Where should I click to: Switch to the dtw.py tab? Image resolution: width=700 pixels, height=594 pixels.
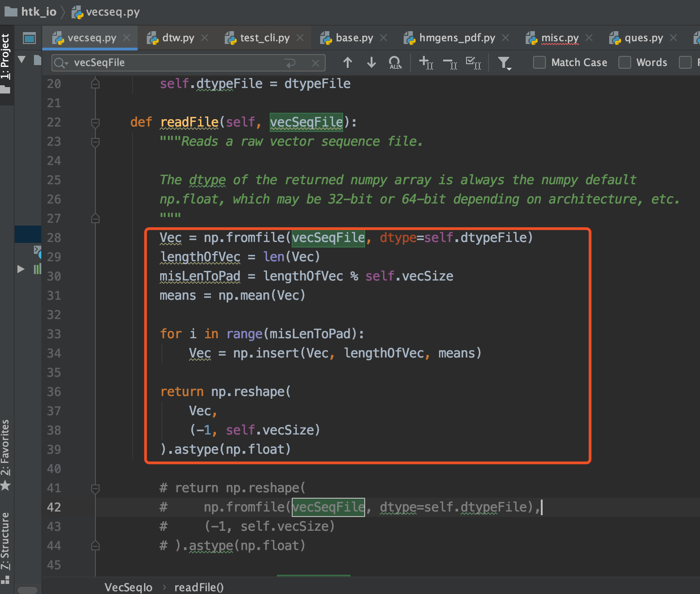pyautogui.click(x=178, y=38)
